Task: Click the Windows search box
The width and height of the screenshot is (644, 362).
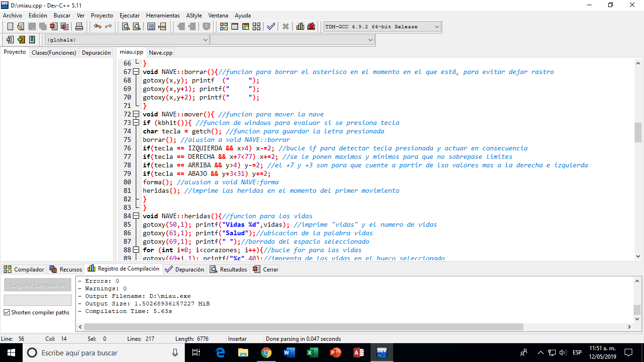Action: pyautogui.click(x=104, y=353)
